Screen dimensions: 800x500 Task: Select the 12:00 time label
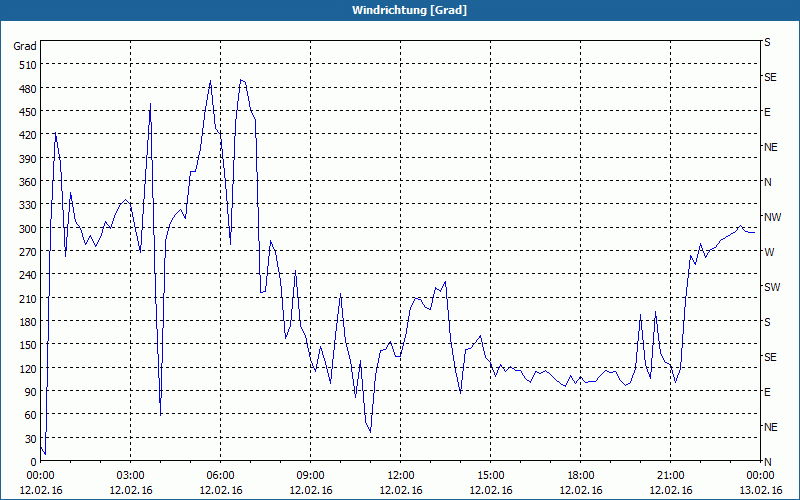point(401,476)
